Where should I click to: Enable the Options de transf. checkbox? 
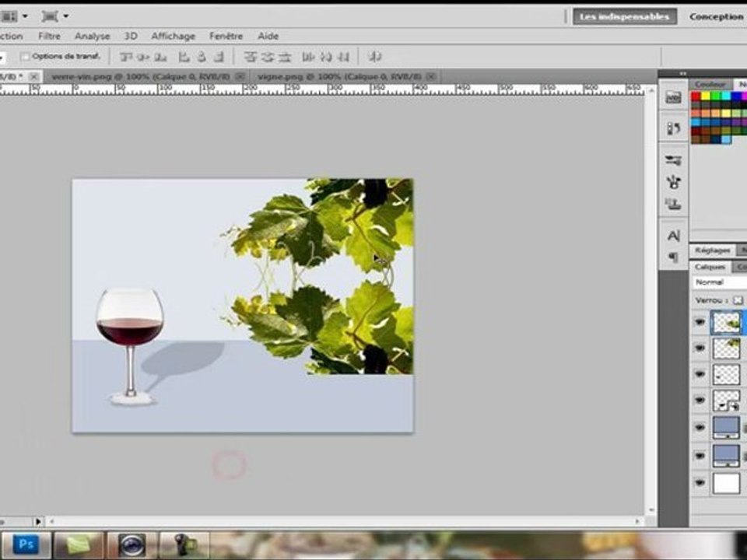(25, 57)
